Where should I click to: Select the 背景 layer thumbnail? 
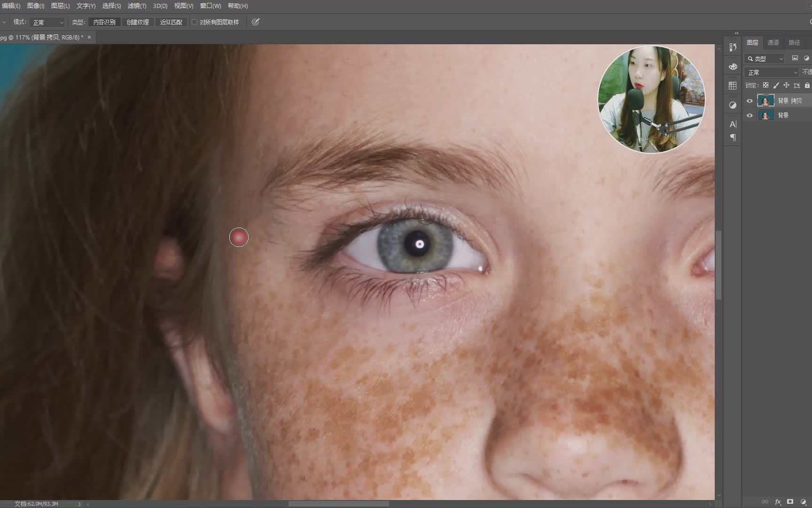765,115
